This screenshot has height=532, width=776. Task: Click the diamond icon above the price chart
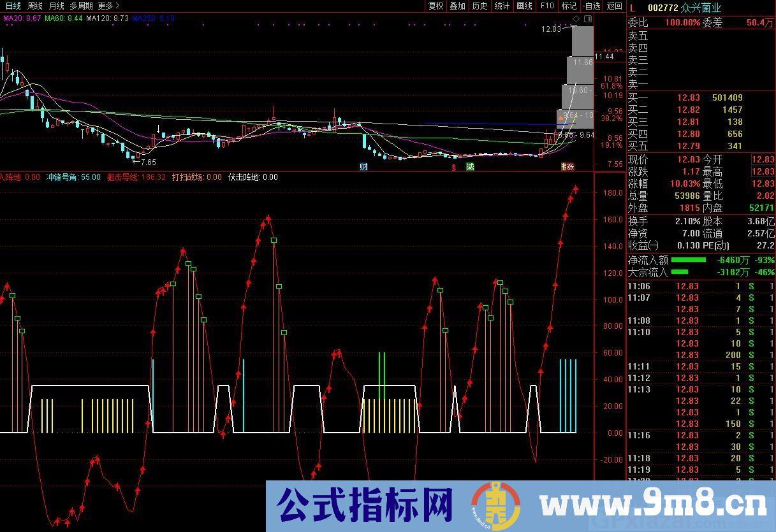tap(576, 20)
